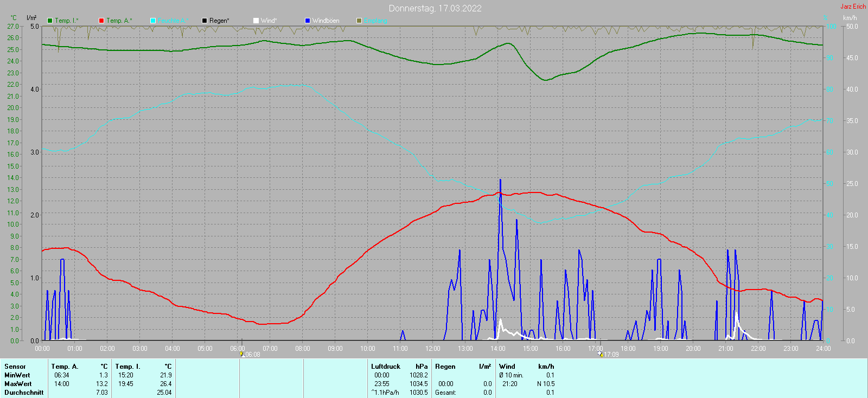Click the "km/h" wind axis unit at top
The image size is (868, 398).
[x=850, y=18]
